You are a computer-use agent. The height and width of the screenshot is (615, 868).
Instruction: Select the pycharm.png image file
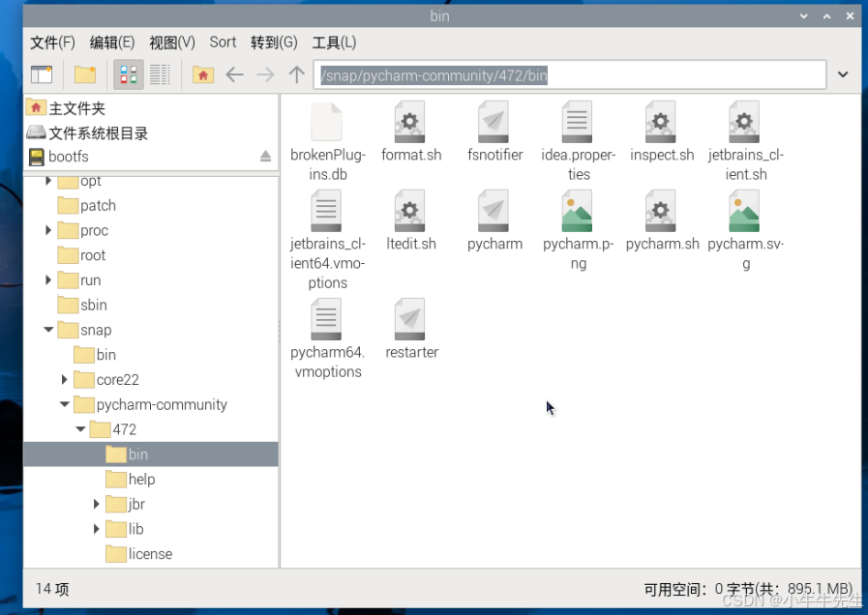click(578, 230)
